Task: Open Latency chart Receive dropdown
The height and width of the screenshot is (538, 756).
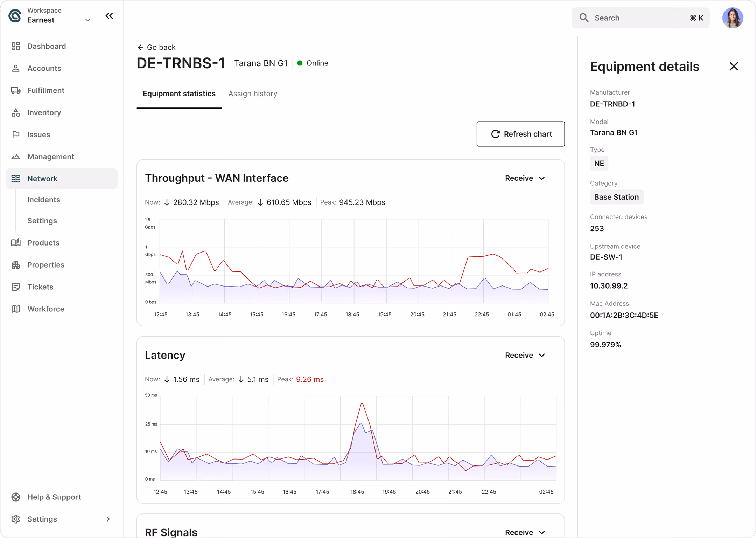Action: pos(525,355)
